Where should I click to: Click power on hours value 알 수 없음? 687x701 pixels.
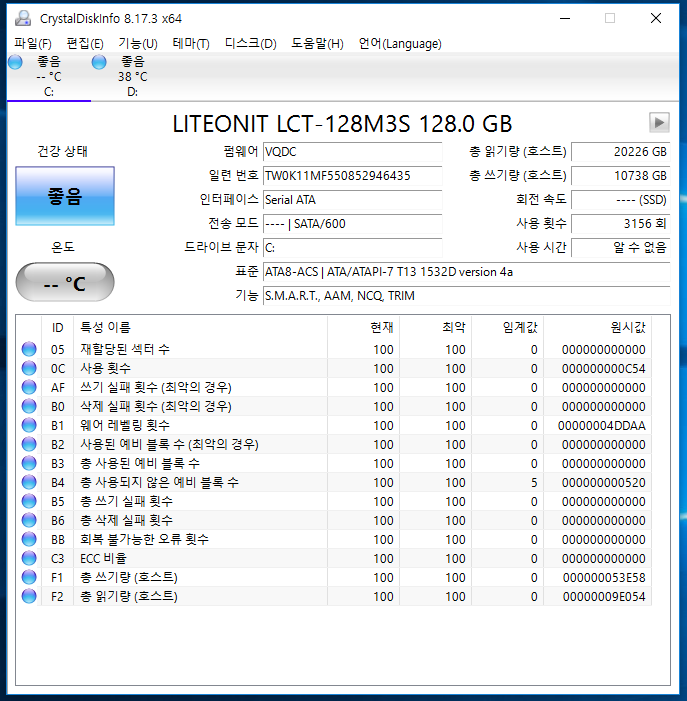[x=620, y=248]
